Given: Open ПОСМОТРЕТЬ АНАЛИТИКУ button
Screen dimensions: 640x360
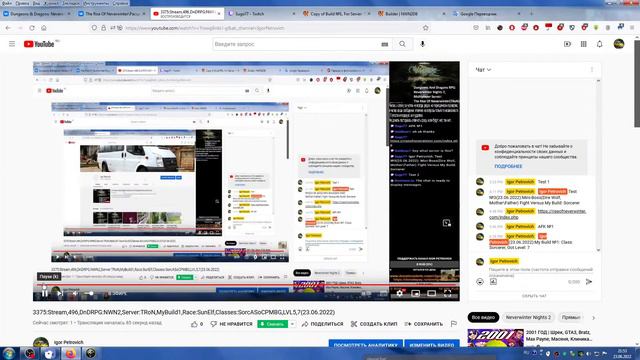Looking at the screenshot, I should 366,344.
